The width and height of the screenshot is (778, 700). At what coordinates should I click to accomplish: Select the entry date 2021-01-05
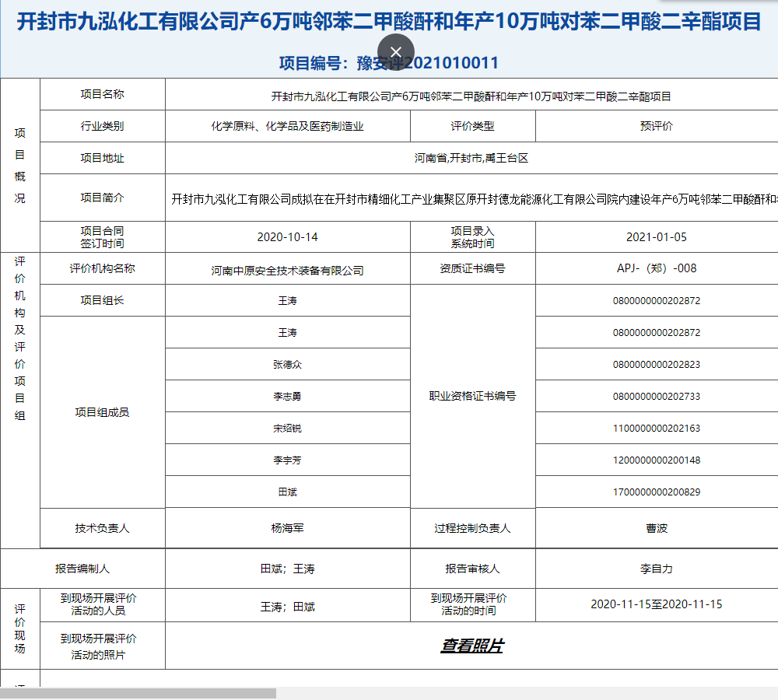pyautogui.click(x=657, y=237)
